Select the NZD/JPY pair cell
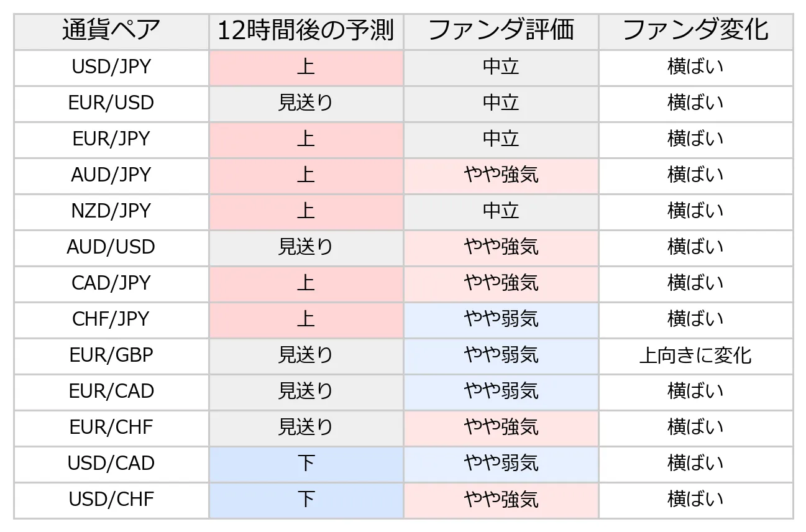806x532 pixels. (111, 211)
